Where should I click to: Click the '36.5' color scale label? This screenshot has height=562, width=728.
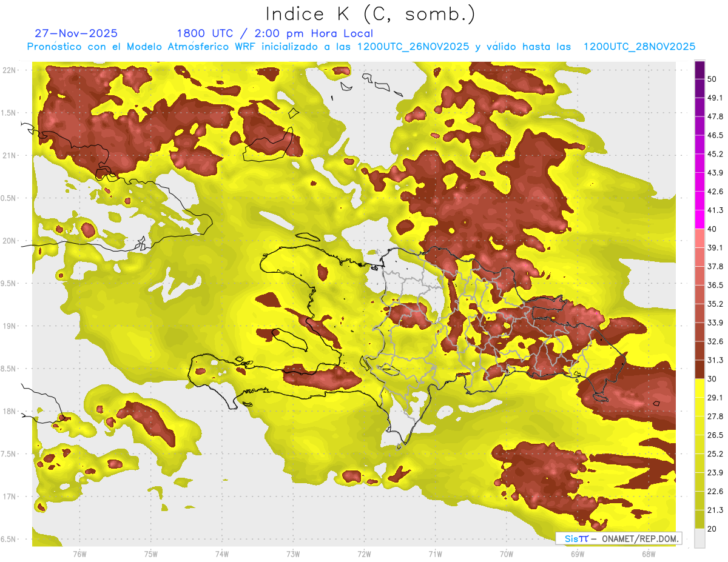[715, 285]
